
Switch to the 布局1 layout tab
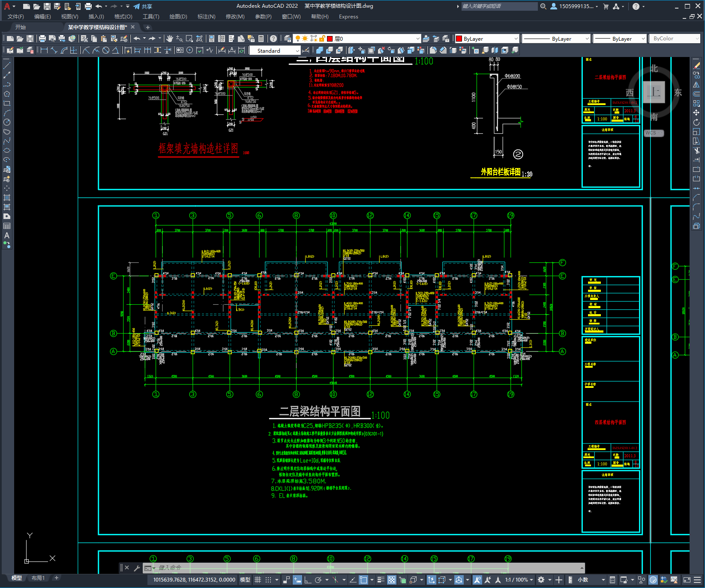click(38, 578)
